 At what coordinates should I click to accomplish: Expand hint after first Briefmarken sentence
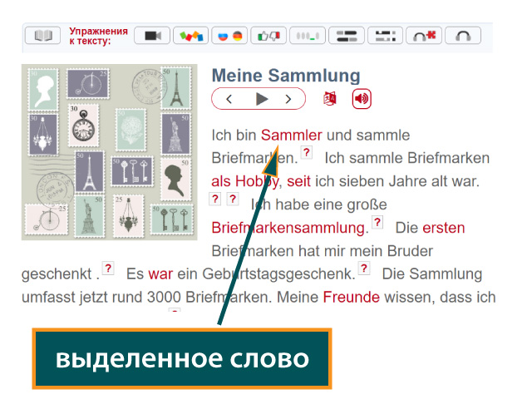pos(307,153)
